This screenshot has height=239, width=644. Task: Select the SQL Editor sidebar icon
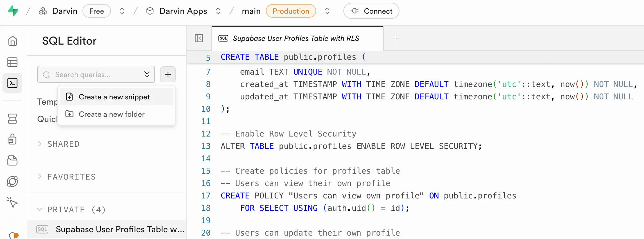pyautogui.click(x=12, y=83)
